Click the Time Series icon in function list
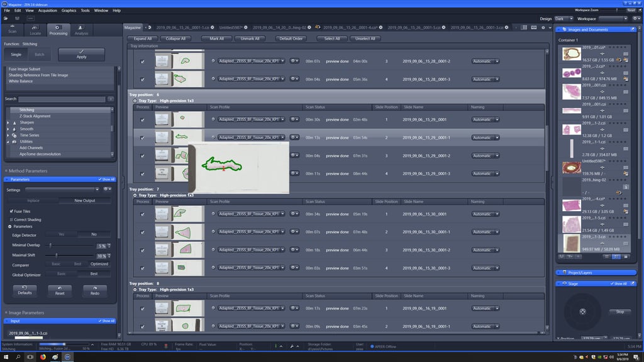Viewport: 644px width, 362px height. (x=14, y=135)
